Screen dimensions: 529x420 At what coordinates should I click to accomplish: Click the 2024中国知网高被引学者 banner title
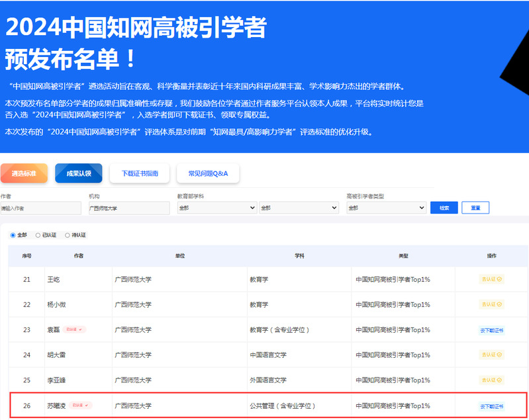point(136,27)
